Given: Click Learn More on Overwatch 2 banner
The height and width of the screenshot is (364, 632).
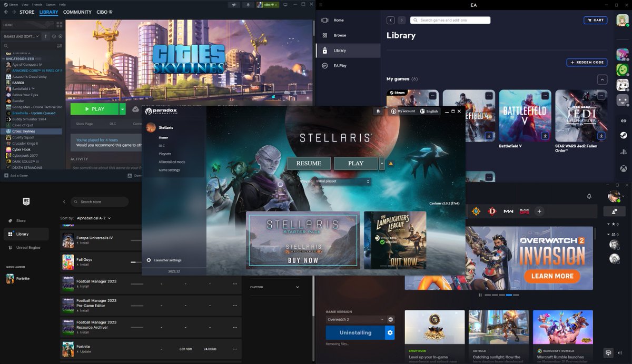Looking at the screenshot, I should [552, 276].
